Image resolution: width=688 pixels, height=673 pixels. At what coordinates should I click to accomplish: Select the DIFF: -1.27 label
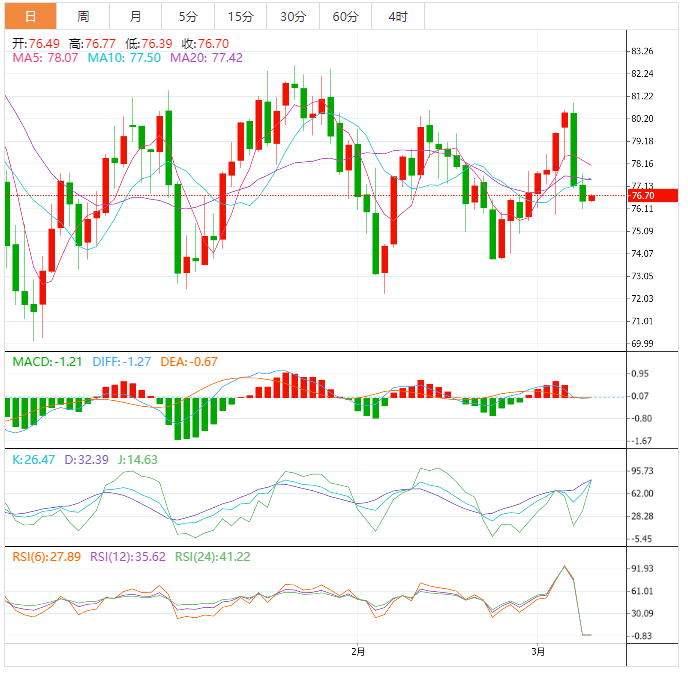pyautogui.click(x=121, y=360)
